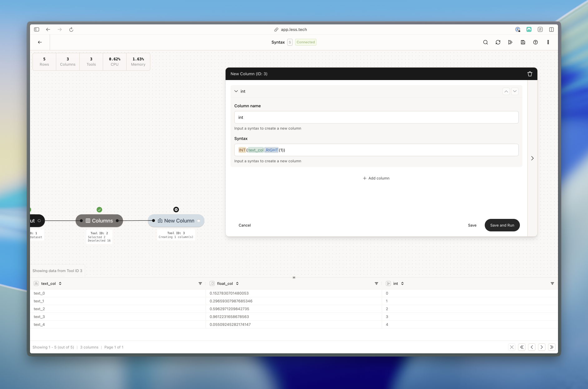Image resolution: width=588 pixels, height=389 pixels.
Task: Open the int column filter icon
Action: [552, 284]
